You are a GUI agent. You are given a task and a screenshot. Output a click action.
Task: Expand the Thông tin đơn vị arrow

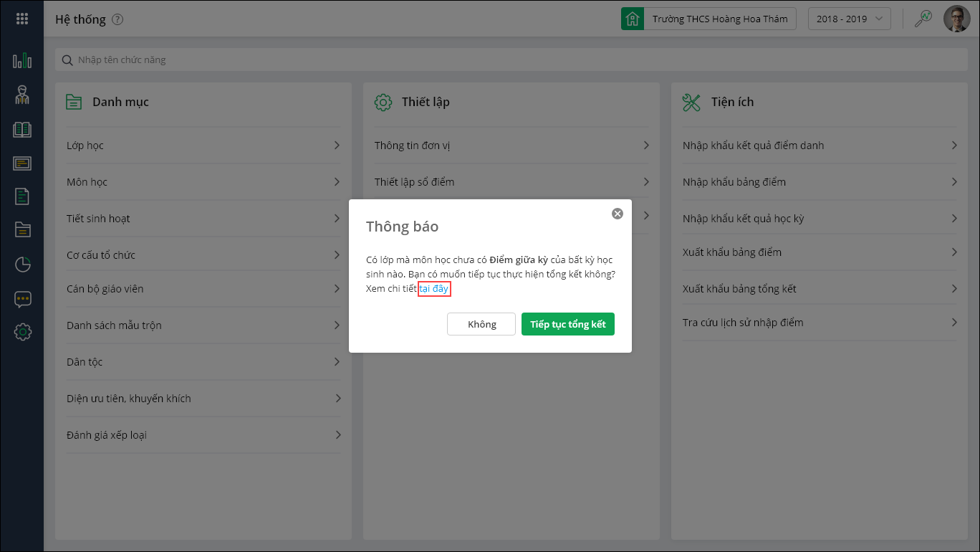[x=645, y=146]
